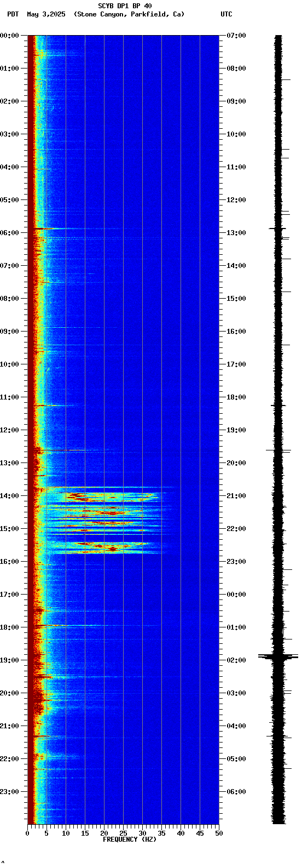Click the '05:00' PDT time label
The image size is (302, 868).
(9, 200)
